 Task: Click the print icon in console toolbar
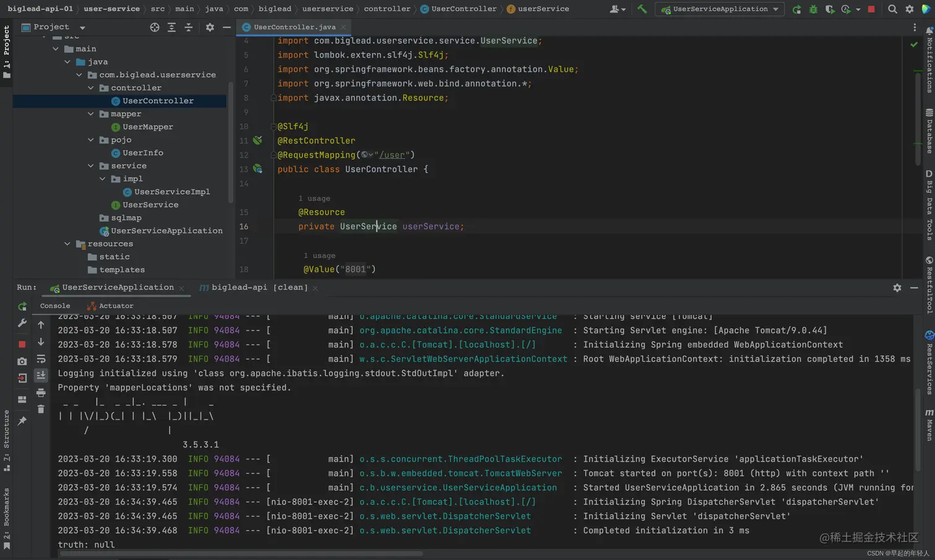(x=41, y=392)
